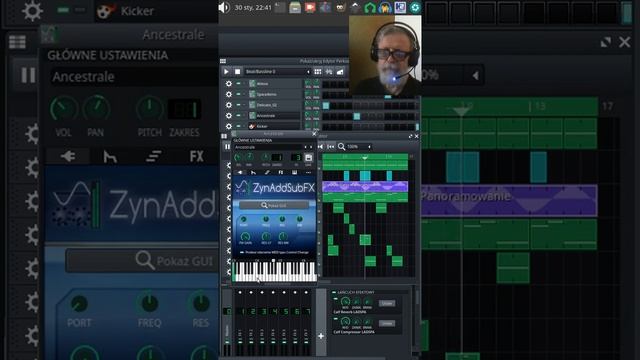Open the first beat track's settings gear
The width and height of the screenshot is (640, 360).
pyautogui.click(x=229, y=84)
